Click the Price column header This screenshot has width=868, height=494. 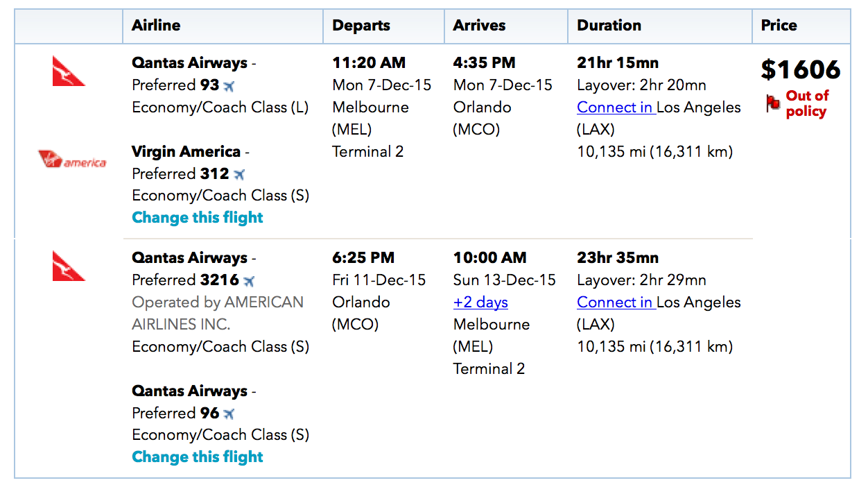point(779,26)
